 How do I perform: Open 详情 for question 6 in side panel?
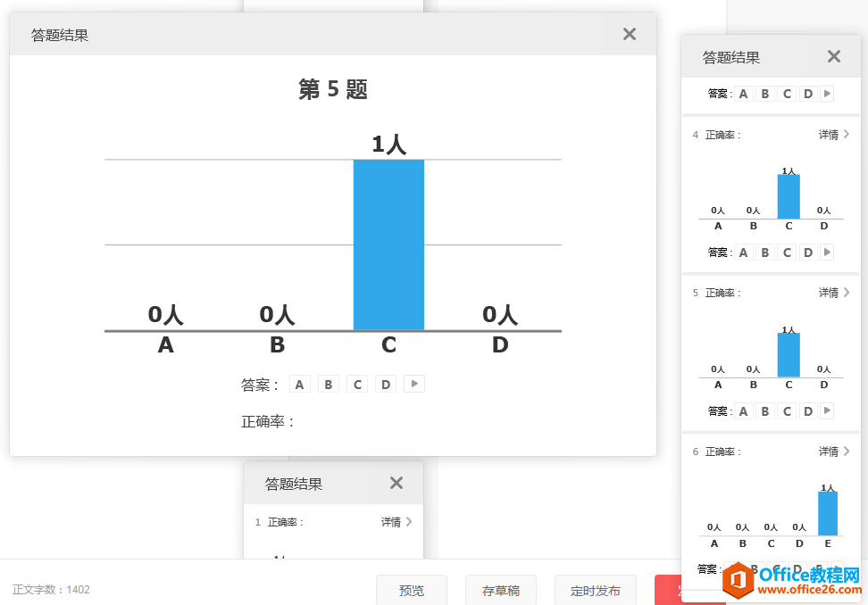(x=829, y=452)
